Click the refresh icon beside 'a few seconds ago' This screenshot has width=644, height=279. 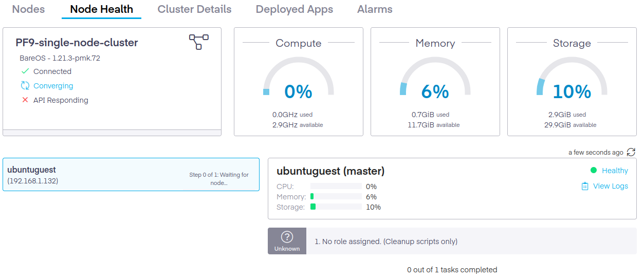pos(631,152)
